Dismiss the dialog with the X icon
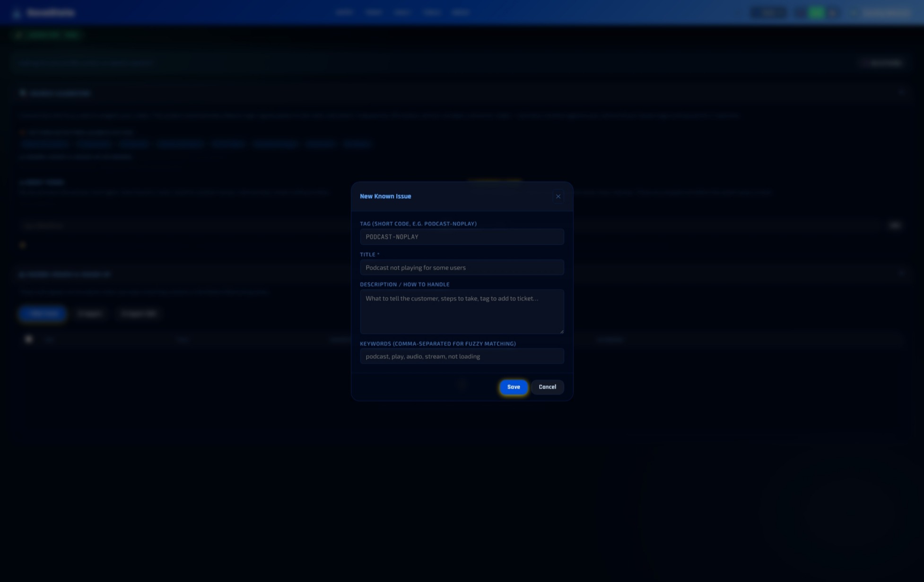Image resolution: width=924 pixels, height=582 pixels. click(x=558, y=196)
